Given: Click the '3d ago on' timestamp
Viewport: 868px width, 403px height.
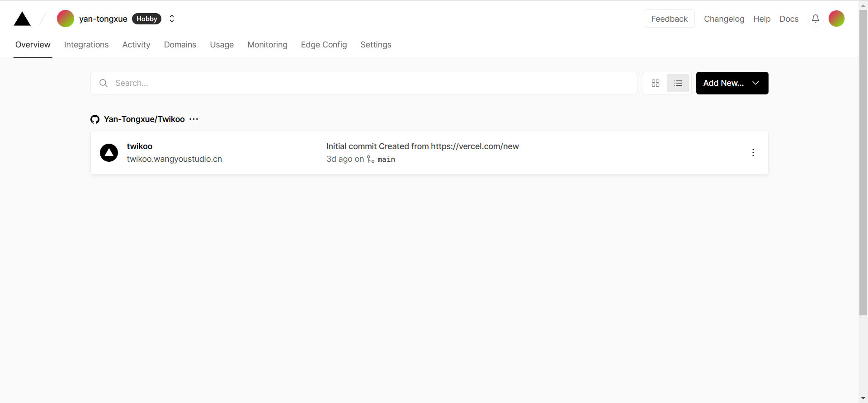Looking at the screenshot, I should point(345,159).
